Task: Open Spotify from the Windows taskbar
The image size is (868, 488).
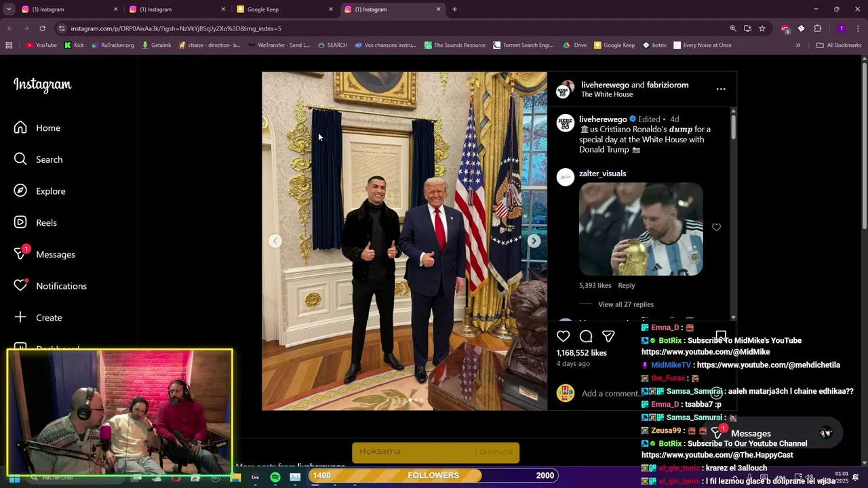Action: pyautogui.click(x=275, y=477)
